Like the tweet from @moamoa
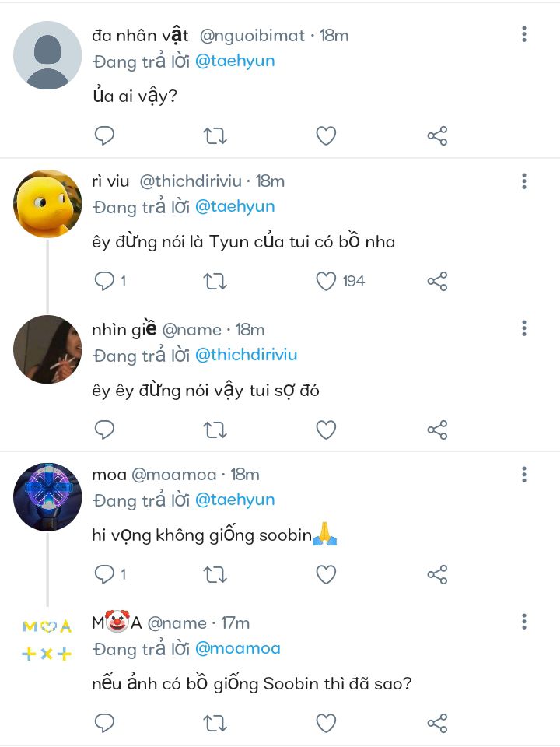 pyautogui.click(x=326, y=574)
